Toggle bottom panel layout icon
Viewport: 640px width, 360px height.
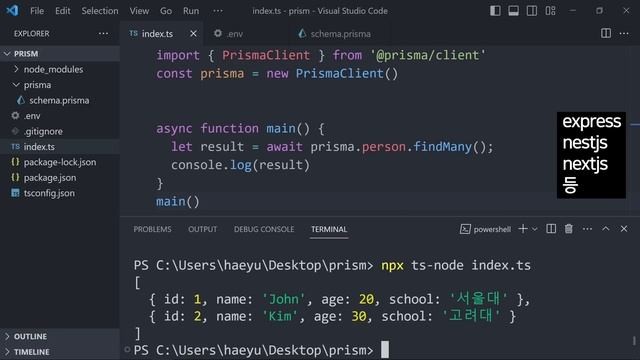pyautogui.click(x=513, y=11)
